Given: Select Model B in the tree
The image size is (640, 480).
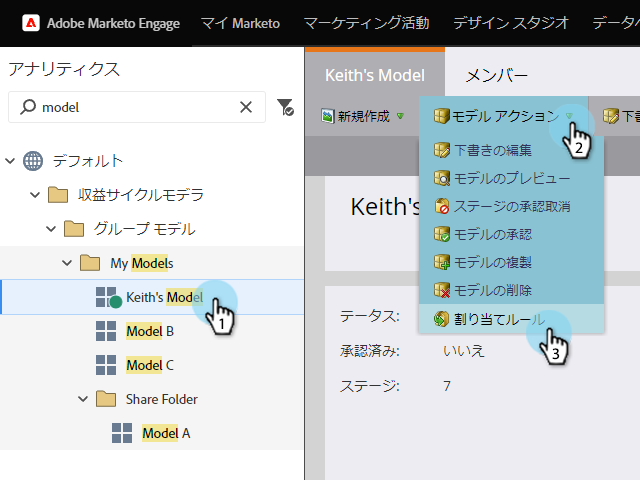Looking at the screenshot, I should [150, 331].
